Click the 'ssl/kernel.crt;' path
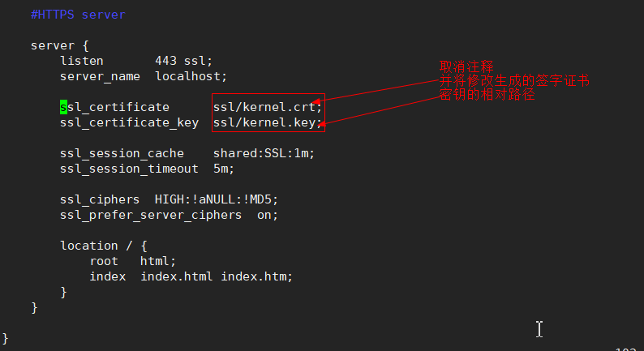Image resolution: width=644 pixels, height=351 pixels. [268, 107]
